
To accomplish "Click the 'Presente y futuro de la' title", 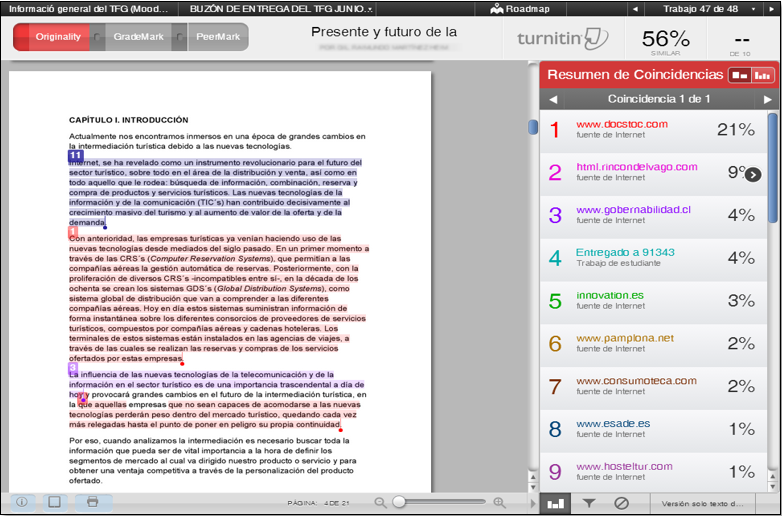I will tap(384, 32).
